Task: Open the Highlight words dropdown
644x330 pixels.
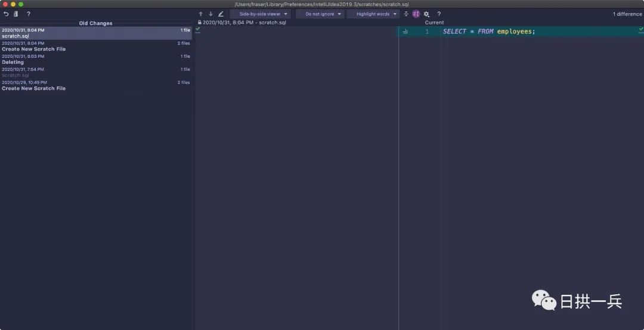Action: point(373,14)
